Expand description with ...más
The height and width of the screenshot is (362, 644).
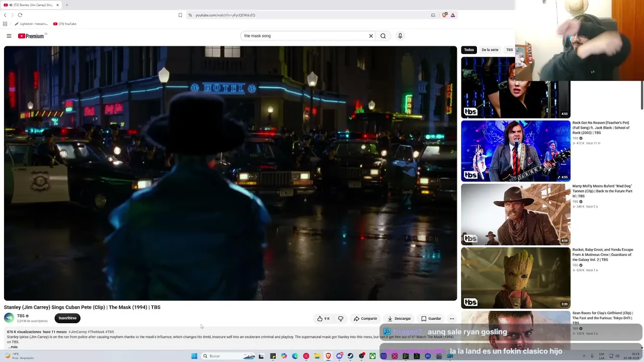point(13,347)
